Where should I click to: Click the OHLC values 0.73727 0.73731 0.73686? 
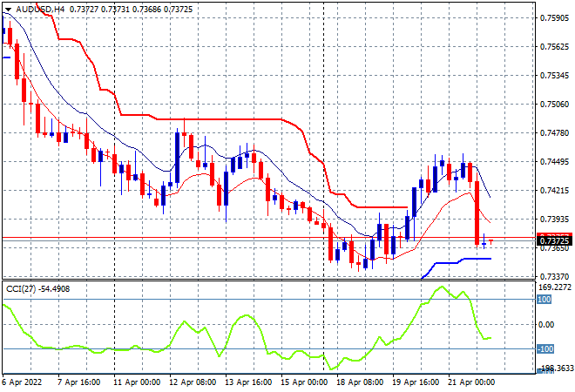pos(115,10)
